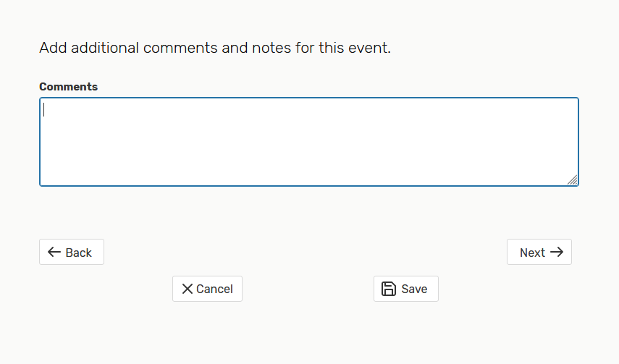Click the word "event" in the heading
Viewport: 619px width, 364px height.
(369, 48)
